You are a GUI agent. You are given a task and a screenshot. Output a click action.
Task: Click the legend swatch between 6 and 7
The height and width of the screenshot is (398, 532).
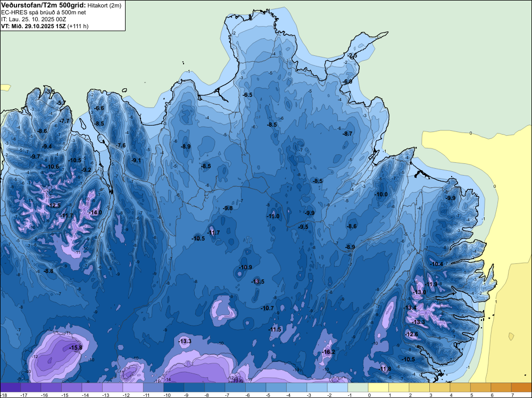pyautogui.click(x=501, y=387)
